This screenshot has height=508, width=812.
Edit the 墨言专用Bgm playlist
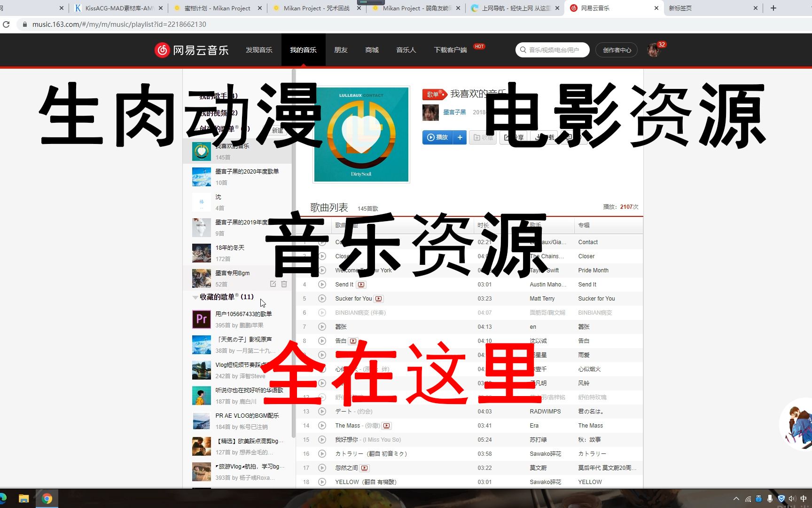(273, 284)
